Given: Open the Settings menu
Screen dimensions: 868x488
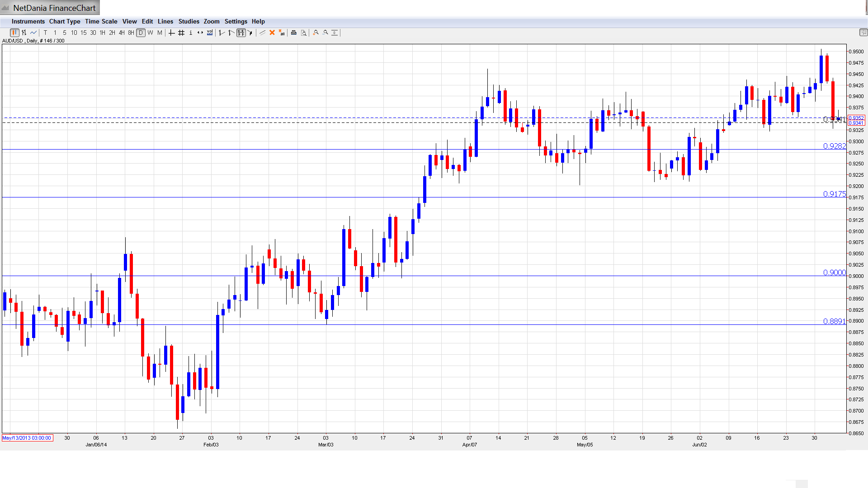Looking at the screenshot, I should [236, 21].
